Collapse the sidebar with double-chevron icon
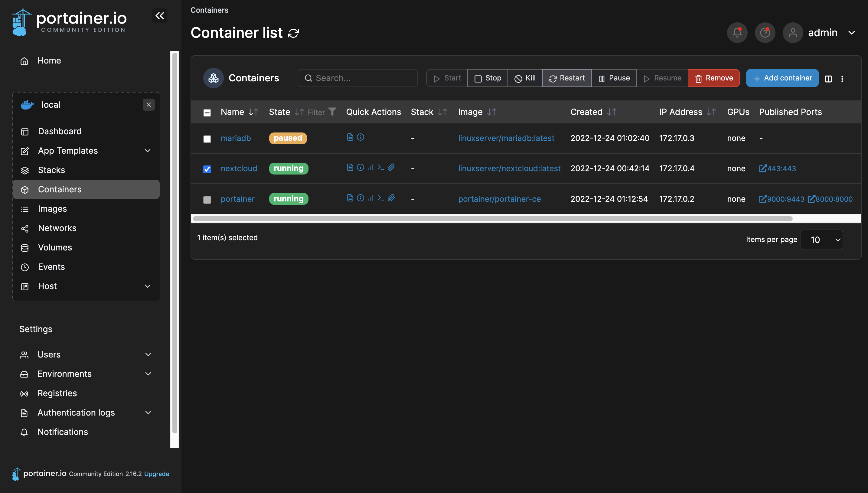868x493 pixels. (159, 15)
